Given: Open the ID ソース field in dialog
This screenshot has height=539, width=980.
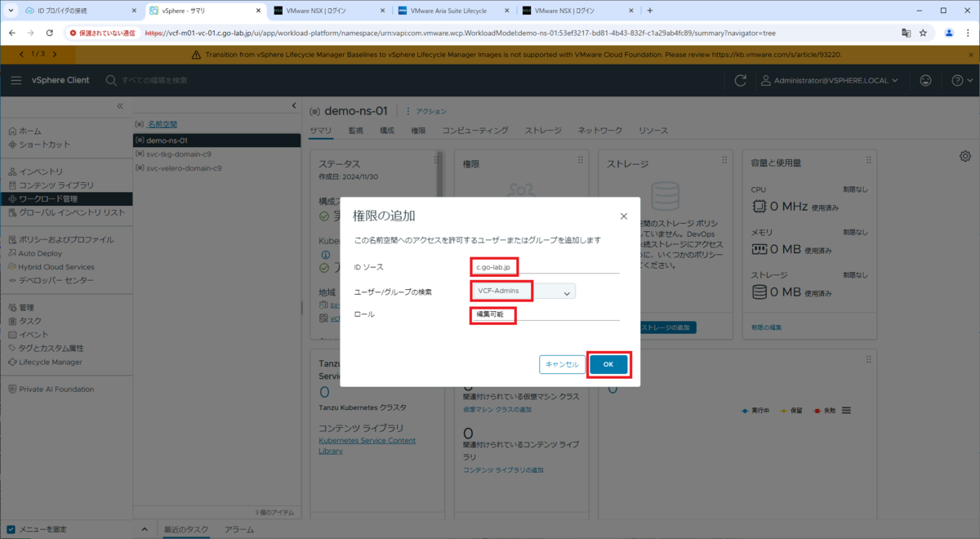Looking at the screenshot, I should click(545, 267).
